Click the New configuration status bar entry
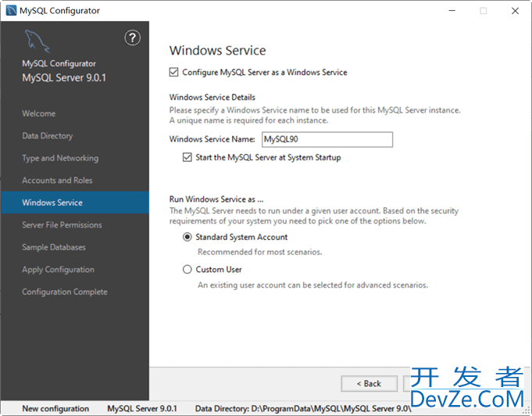This screenshot has width=532, height=416. pyautogui.click(x=55, y=408)
